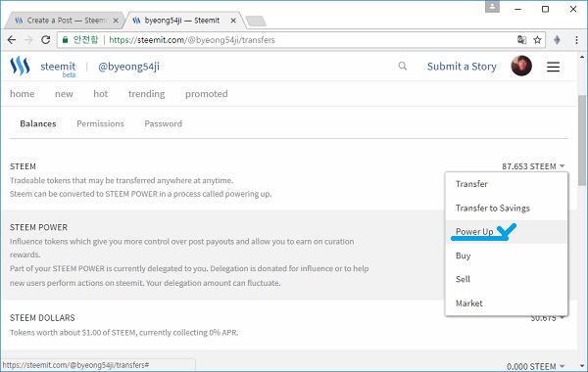Go back with browser back arrow
588x372 pixels.
(x=12, y=40)
